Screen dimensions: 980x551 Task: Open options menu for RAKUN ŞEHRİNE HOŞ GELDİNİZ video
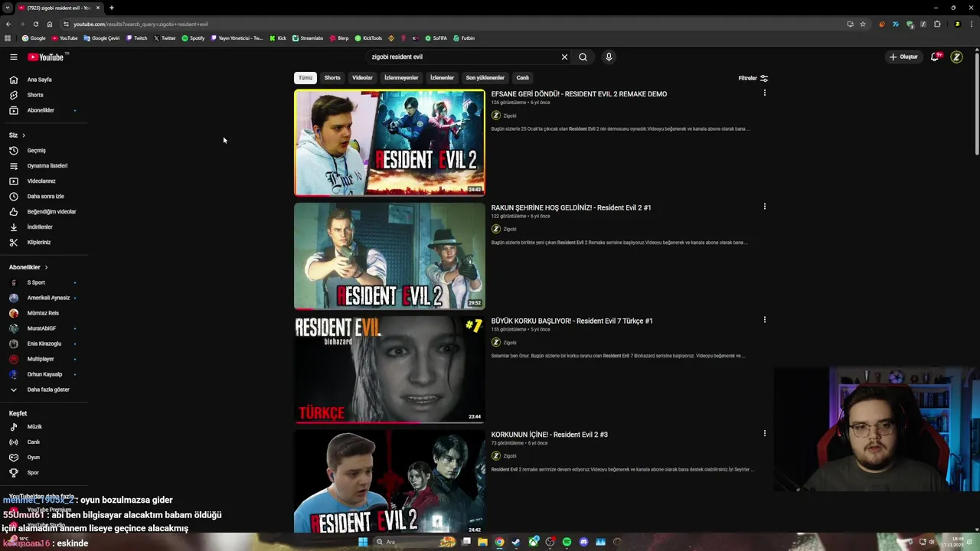pyautogui.click(x=764, y=207)
